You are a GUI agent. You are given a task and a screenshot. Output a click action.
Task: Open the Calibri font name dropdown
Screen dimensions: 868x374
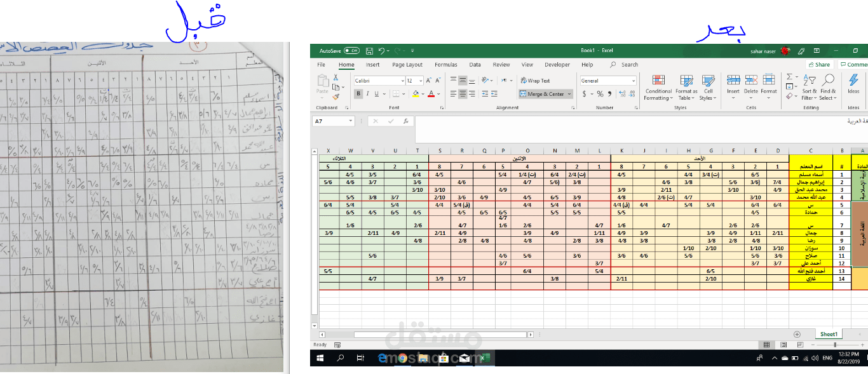pyautogui.click(x=403, y=81)
